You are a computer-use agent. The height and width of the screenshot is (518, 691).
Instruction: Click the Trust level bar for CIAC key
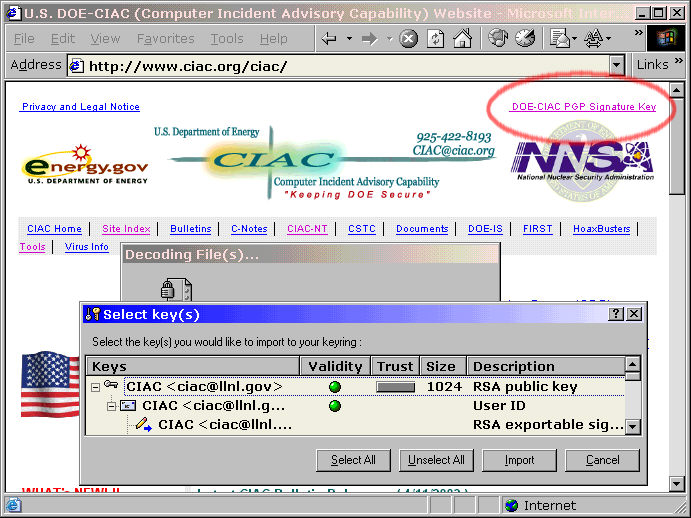(395, 387)
